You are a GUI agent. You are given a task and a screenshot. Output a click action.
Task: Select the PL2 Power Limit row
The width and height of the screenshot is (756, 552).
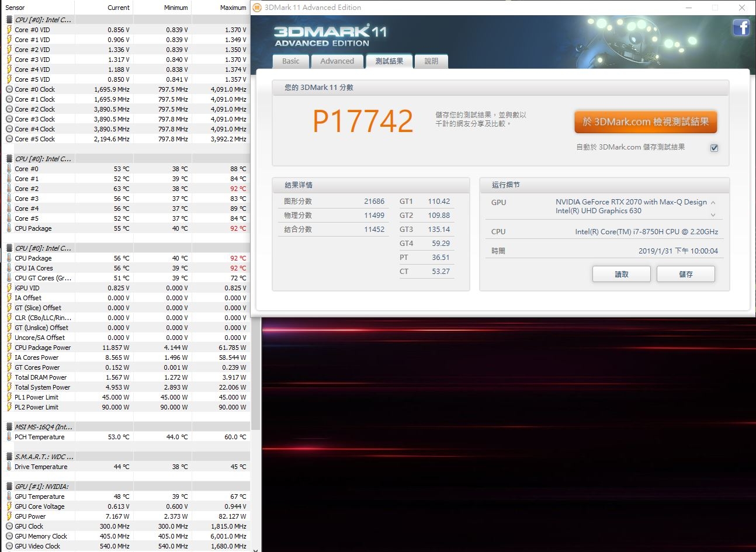click(x=125, y=407)
